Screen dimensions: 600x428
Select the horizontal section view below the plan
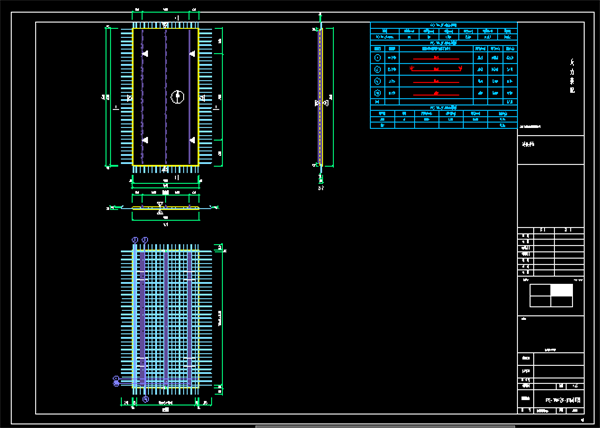[166, 208]
